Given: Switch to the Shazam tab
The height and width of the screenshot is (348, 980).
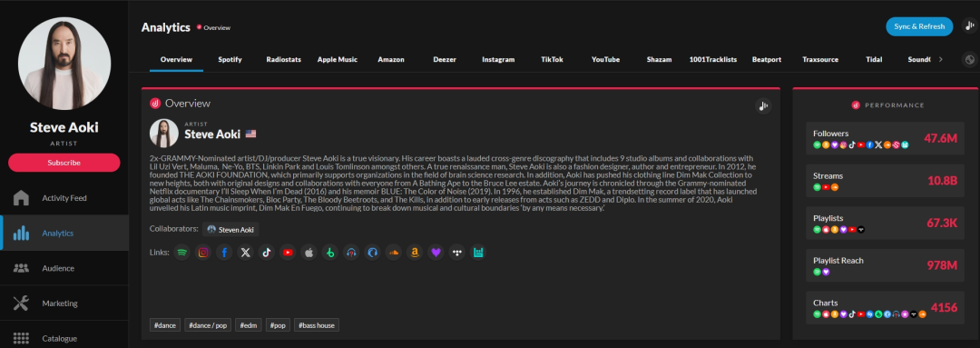Looking at the screenshot, I should [660, 59].
